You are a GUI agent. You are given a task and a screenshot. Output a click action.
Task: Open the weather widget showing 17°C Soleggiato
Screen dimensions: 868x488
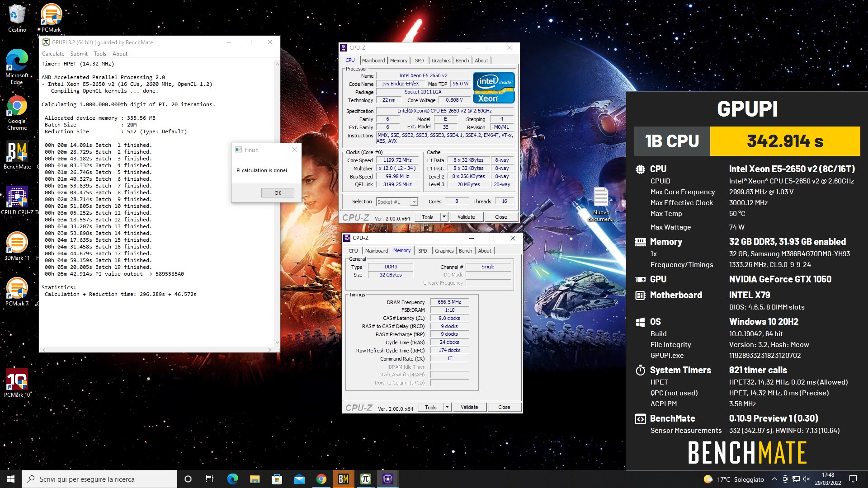pos(734,479)
